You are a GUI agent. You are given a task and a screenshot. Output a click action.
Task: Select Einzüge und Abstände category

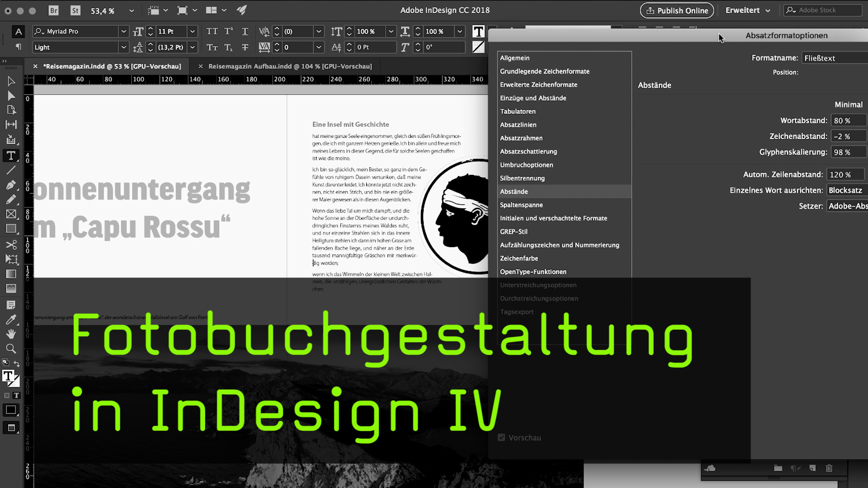click(564, 98)
